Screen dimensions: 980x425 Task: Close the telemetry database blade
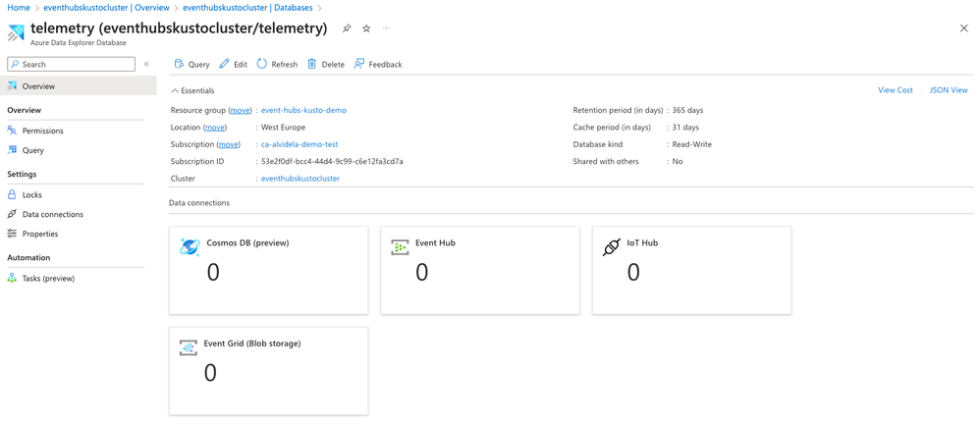[x=963, y=28]
